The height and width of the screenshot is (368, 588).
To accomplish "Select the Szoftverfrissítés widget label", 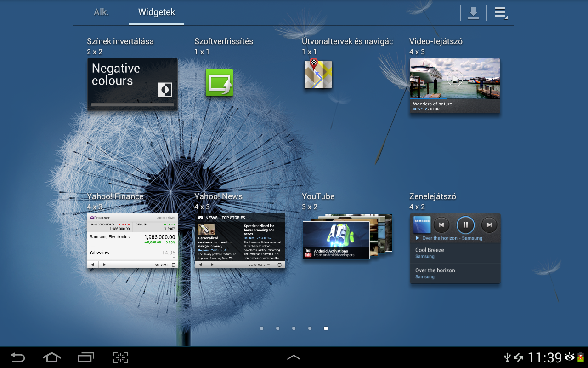I will tap(224, 41).
